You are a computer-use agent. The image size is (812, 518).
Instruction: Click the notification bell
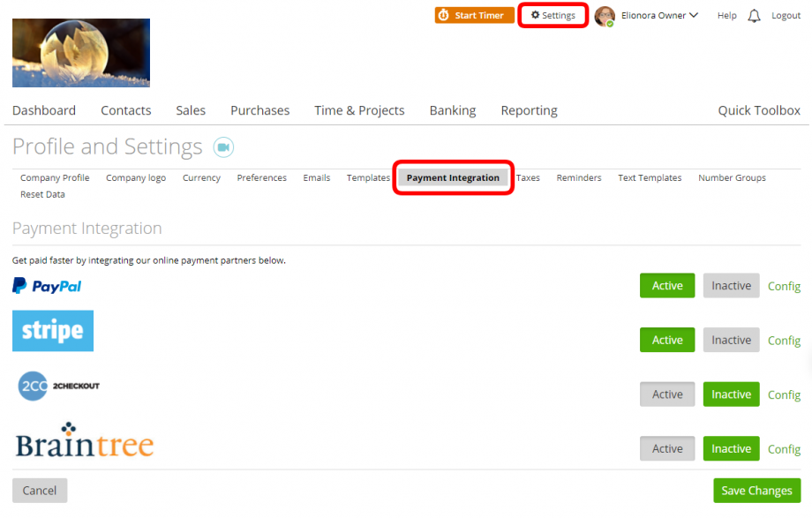tap(754, 15)
